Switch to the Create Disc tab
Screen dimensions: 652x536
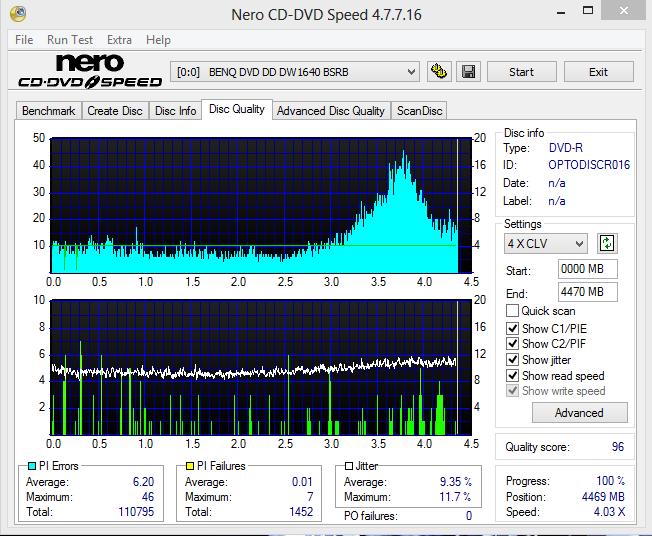click(115, 111)
